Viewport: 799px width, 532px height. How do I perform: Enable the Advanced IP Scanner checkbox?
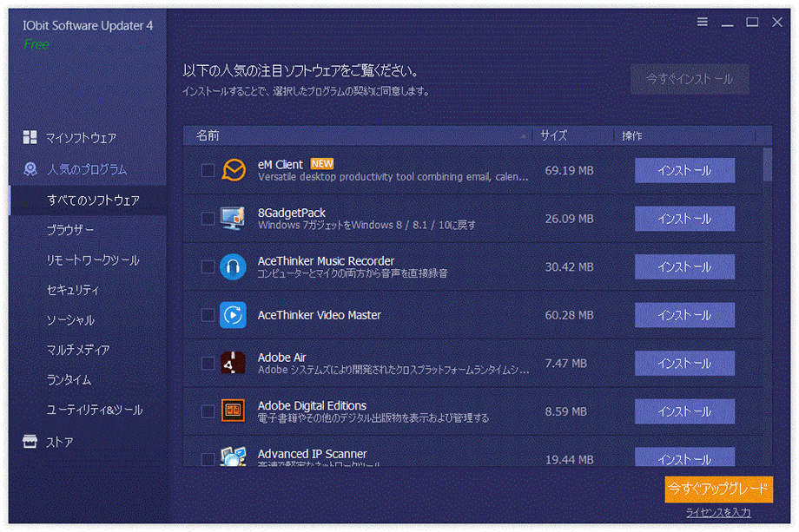pyautogui.click(x=208, y=459)
